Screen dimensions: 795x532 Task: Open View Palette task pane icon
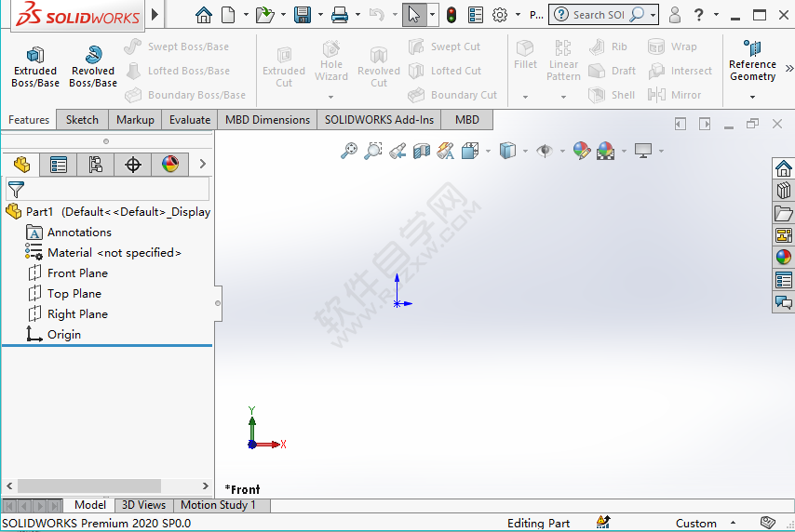pyautogui.click(x=783, y=235)
